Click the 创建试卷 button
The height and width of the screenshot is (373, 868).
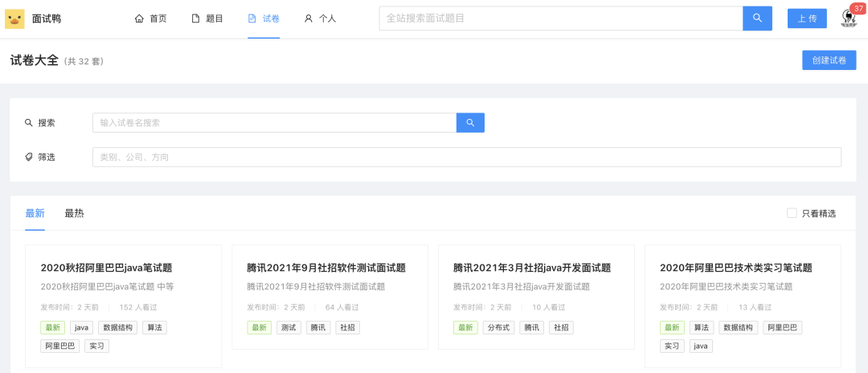tap(829, 60)
